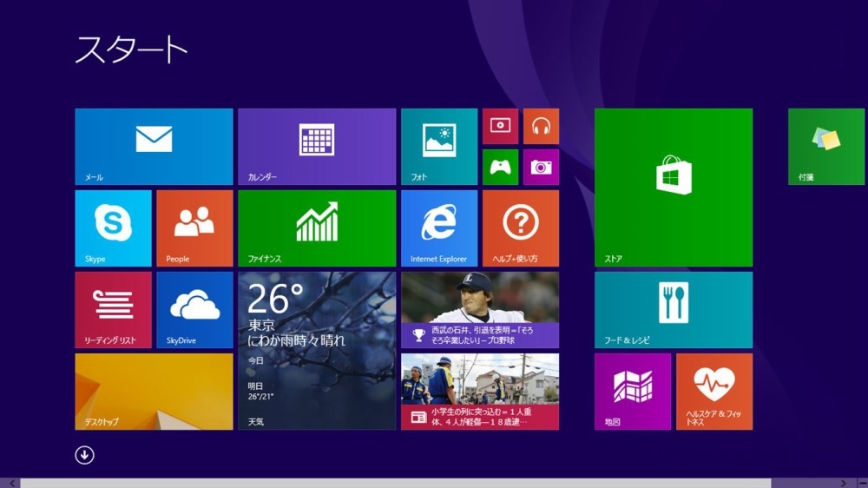The image size is (868, 488).
Task: Launch Internet Explorer tile
Action: click(438, 228)
